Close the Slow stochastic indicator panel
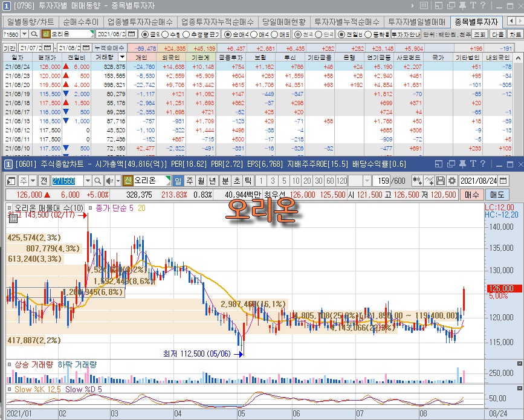This screenshot has height=420, width=524. coord(520,388)
